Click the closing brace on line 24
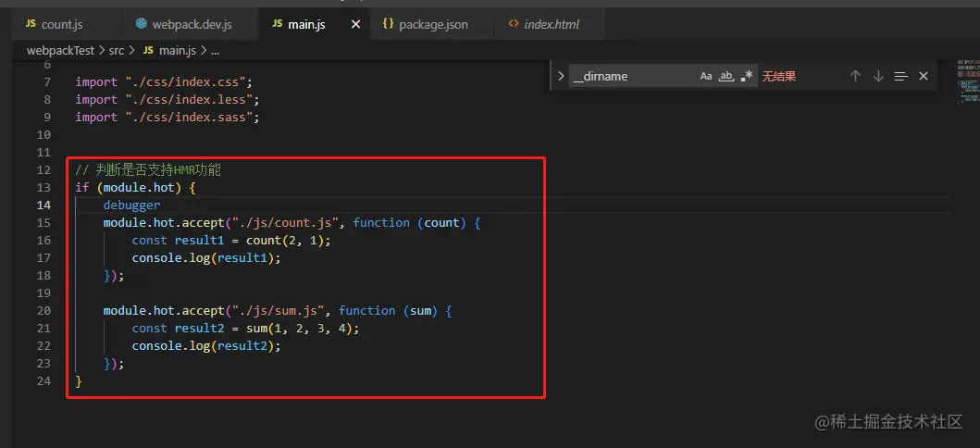 pos(78,380)
